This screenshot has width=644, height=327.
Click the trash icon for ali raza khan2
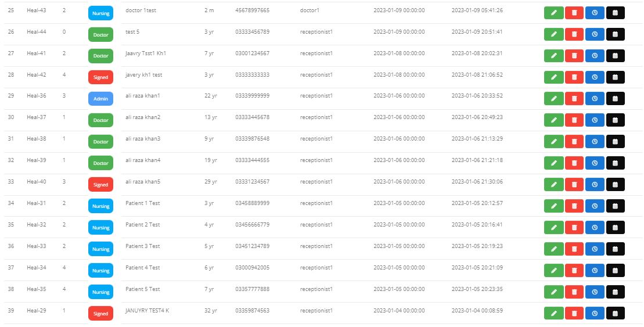click(574, 120)
